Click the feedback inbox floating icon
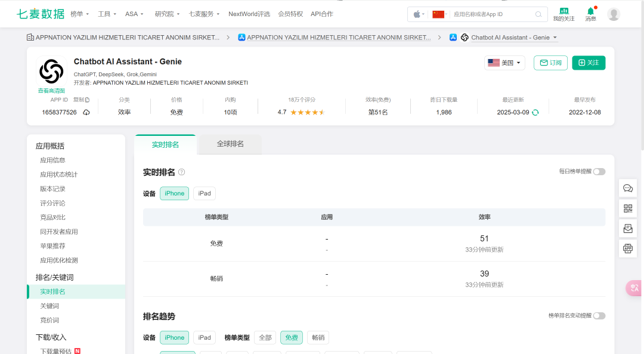Image resolution: width=644 pixels, height=354 pixels. click(x=627, y=228)
